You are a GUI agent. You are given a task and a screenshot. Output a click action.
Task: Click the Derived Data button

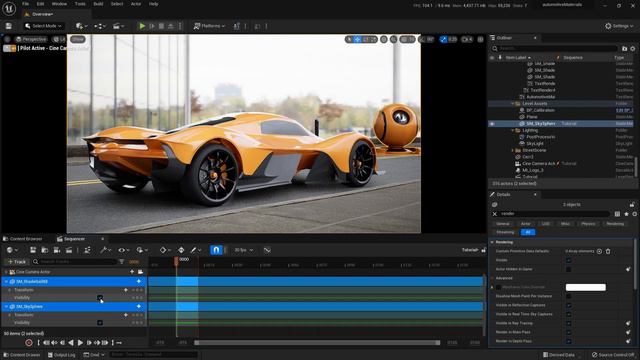559,355
